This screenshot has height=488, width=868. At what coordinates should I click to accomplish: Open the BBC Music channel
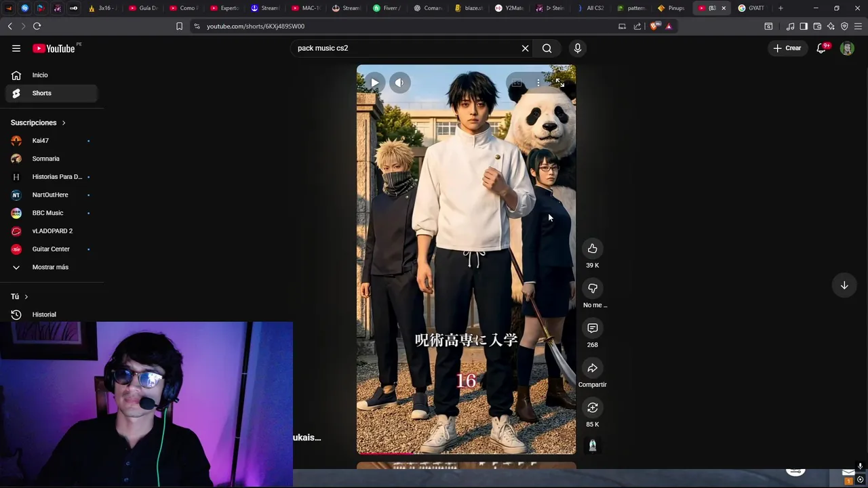[x=52, y=213]
